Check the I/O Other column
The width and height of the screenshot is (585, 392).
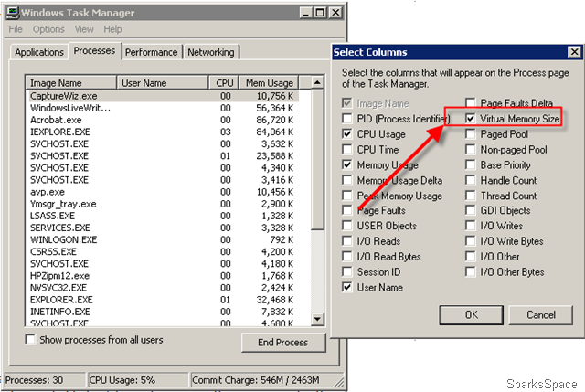(471, 256)
